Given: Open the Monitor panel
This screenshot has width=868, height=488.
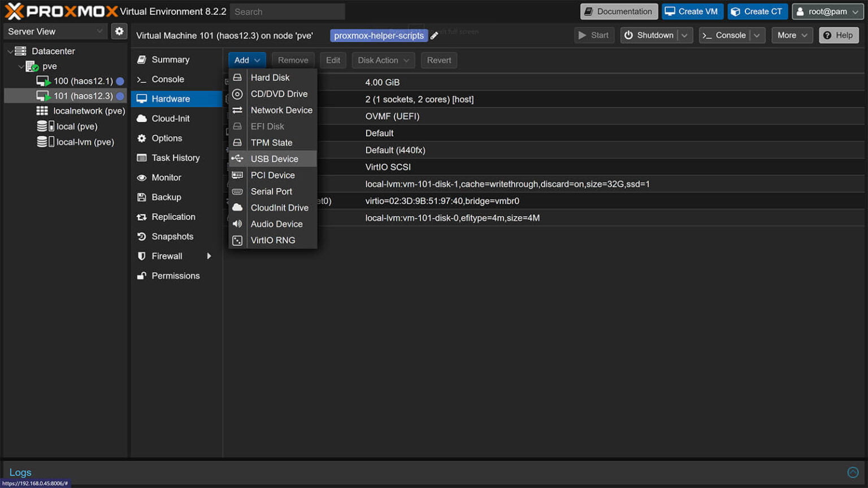Looking at the screenshot, I should tap(166, 177).
